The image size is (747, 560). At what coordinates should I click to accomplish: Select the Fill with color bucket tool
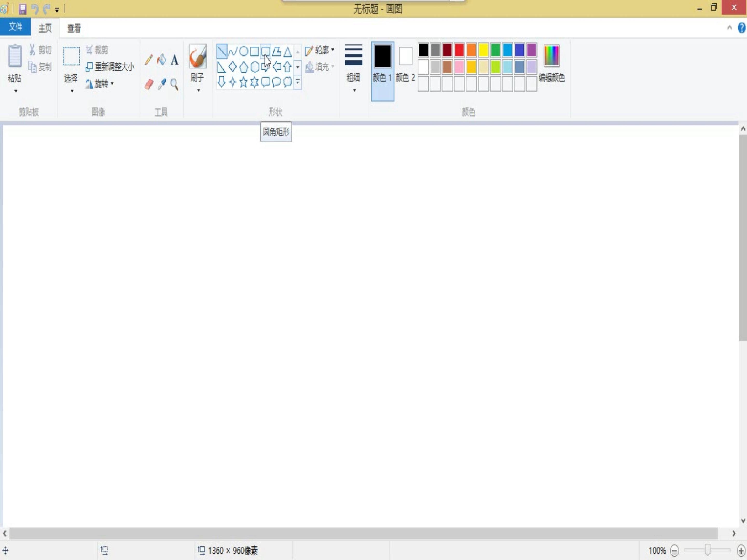coord(161,60)
